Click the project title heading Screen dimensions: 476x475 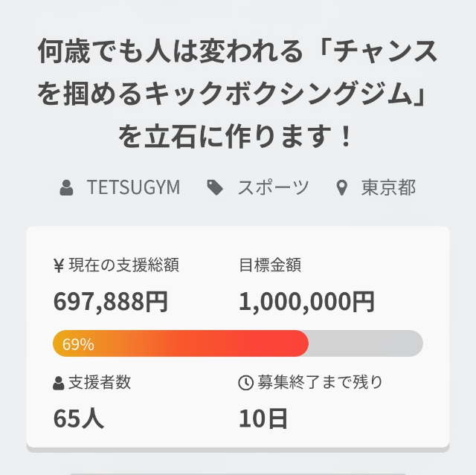(x=238, y=94)
